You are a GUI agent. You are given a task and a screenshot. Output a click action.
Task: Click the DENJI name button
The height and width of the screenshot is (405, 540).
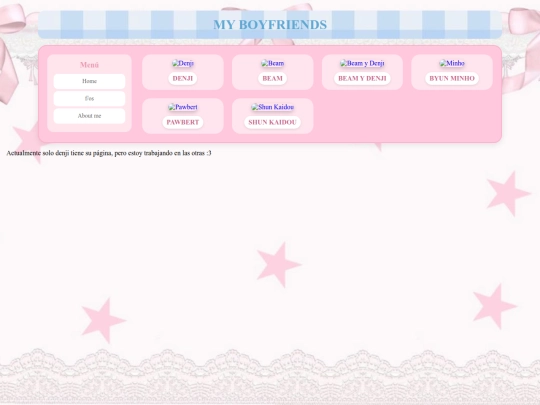click(x=183, y=79)
